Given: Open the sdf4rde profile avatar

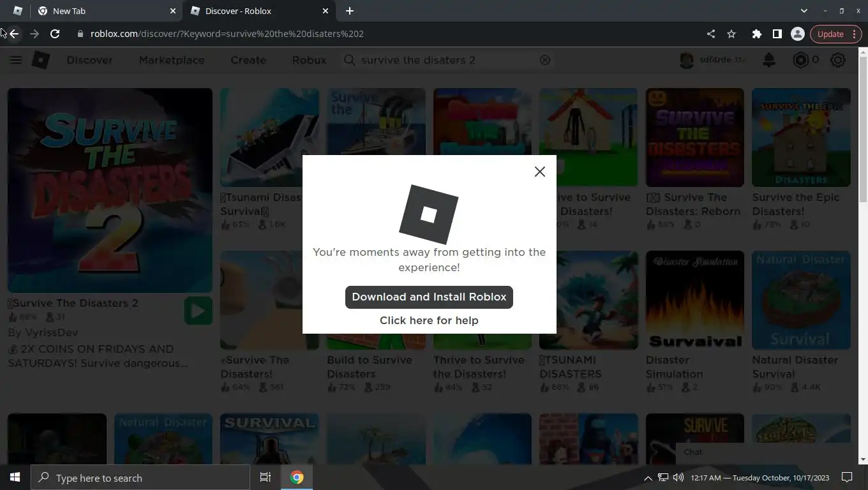Looking at the screenshot, I should pyautogui.click(x=687, y=60).
